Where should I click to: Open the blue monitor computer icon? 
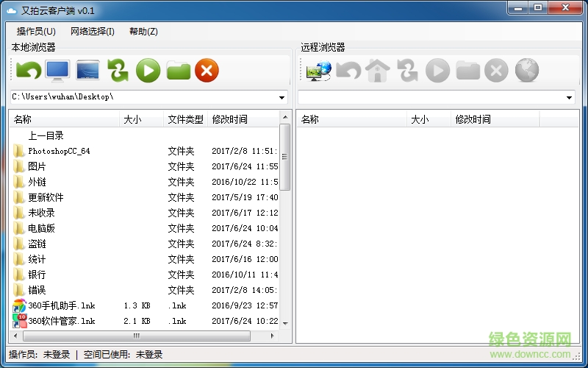tap(57, 70)
